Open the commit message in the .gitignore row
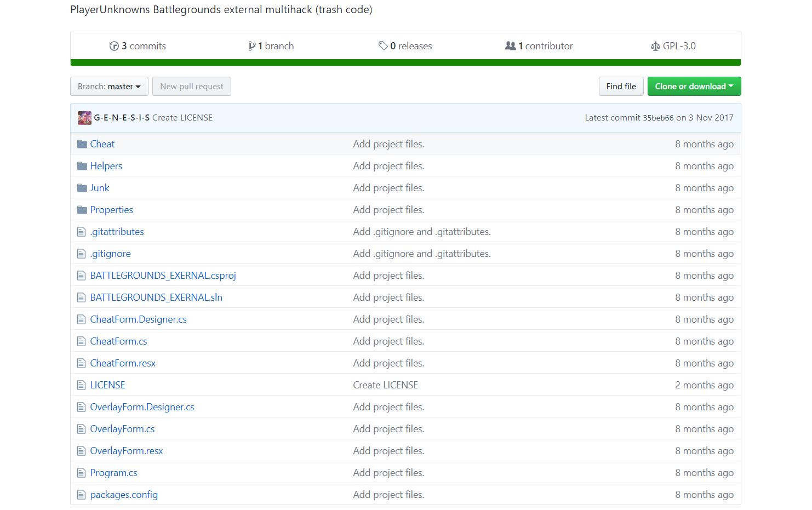 [422, 254]
